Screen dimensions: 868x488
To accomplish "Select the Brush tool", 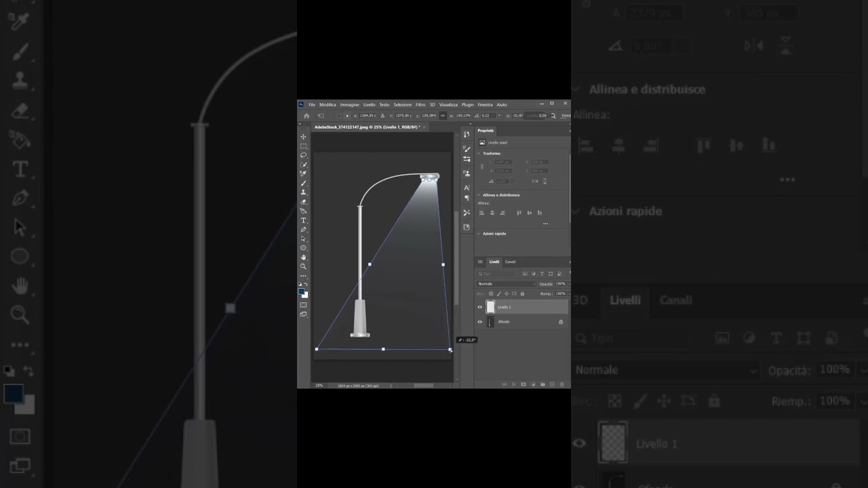I will 303,183.
